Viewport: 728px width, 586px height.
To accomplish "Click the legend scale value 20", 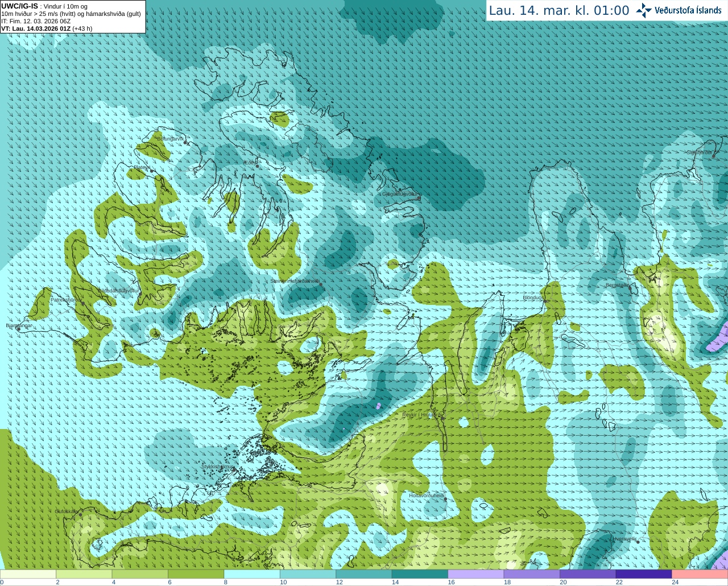I will 563,582.
